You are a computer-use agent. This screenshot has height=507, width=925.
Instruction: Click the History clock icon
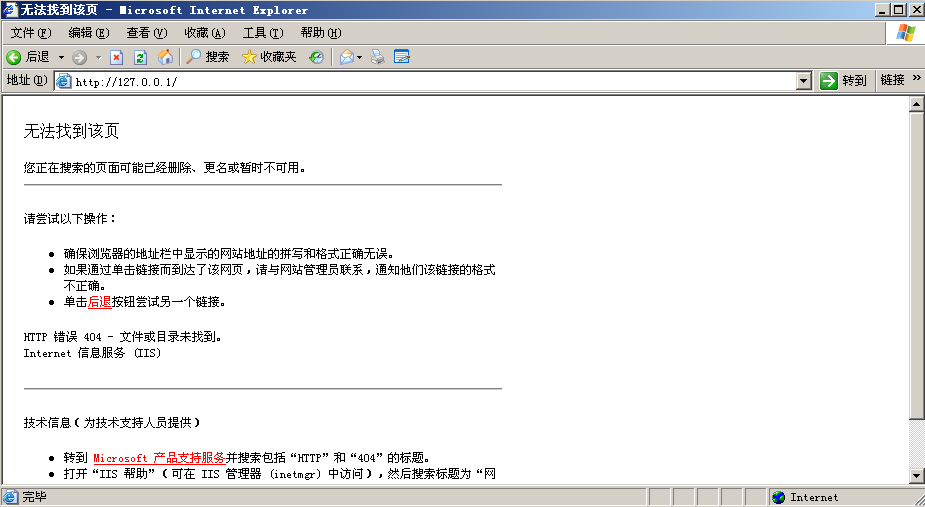(x=316, y=57)
